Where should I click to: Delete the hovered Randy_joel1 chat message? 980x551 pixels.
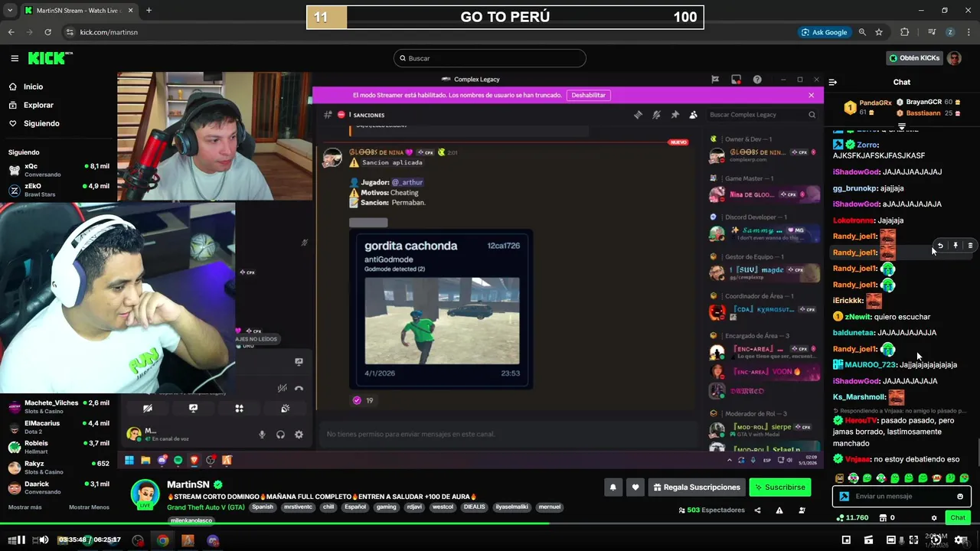coord(970,246)
